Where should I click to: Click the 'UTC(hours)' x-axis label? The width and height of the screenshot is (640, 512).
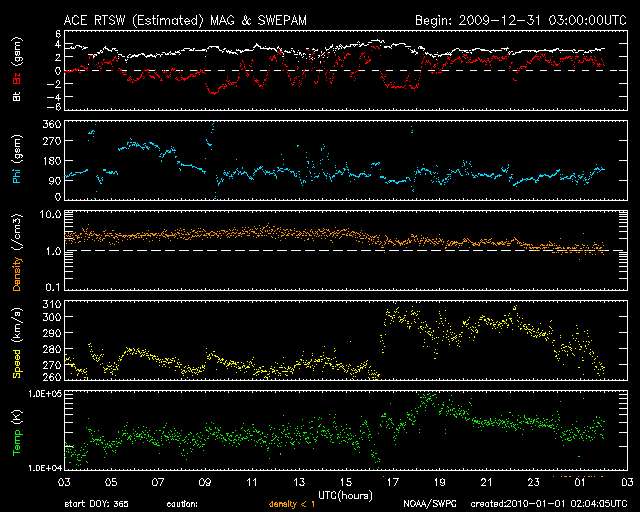pyautogui.click(x=345, y=496)
